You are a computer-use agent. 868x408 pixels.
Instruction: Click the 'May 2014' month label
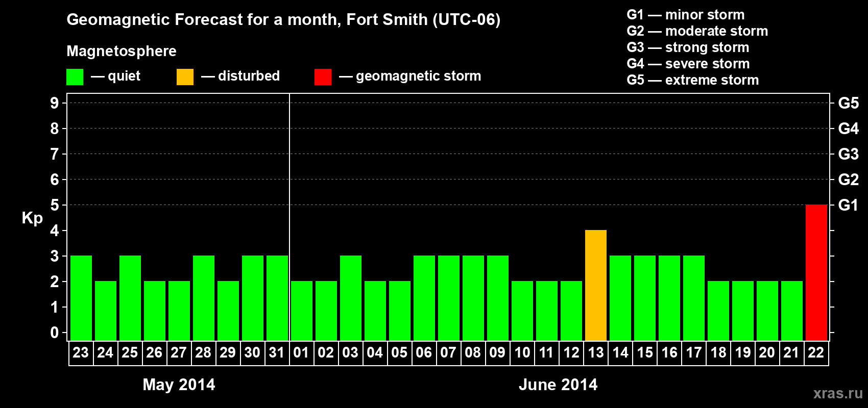pyautogui.click(x=179, y=385)
